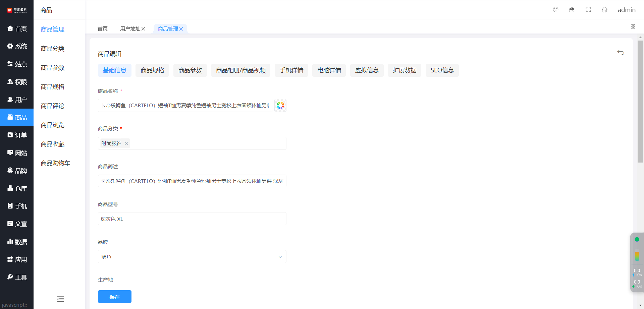The height and width of the screenshot is (309, 644).
Task: Click the clear cache icon in header
Action: click(572, 10)
